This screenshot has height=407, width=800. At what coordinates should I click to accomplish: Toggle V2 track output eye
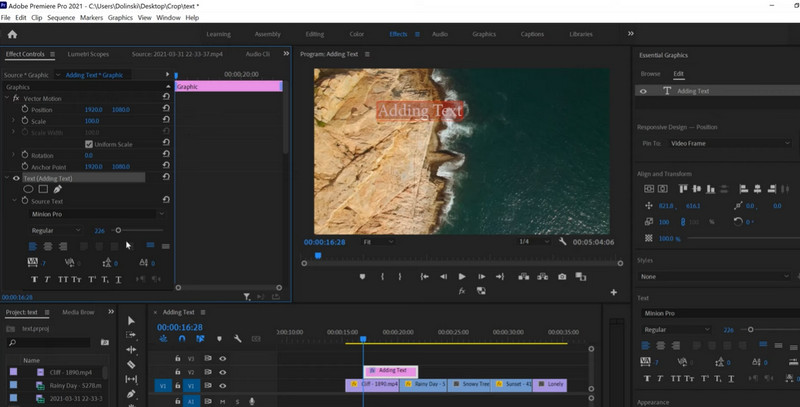(222, 372)
